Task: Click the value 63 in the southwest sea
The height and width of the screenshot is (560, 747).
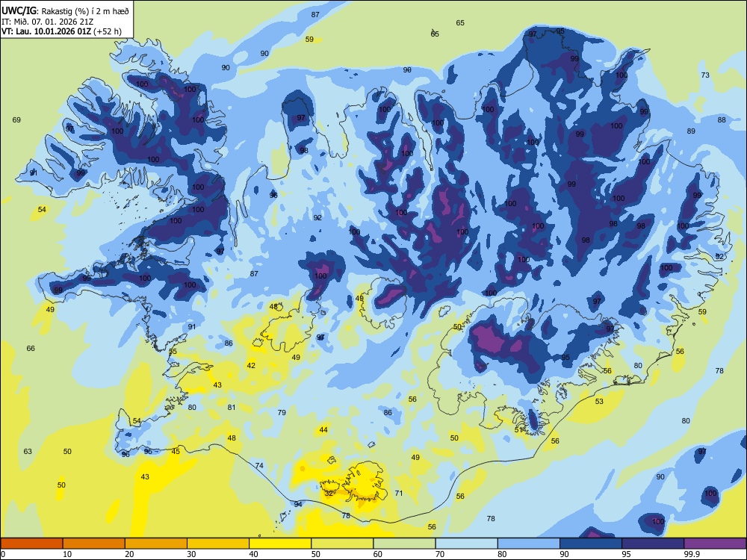Action: point(28,452)
